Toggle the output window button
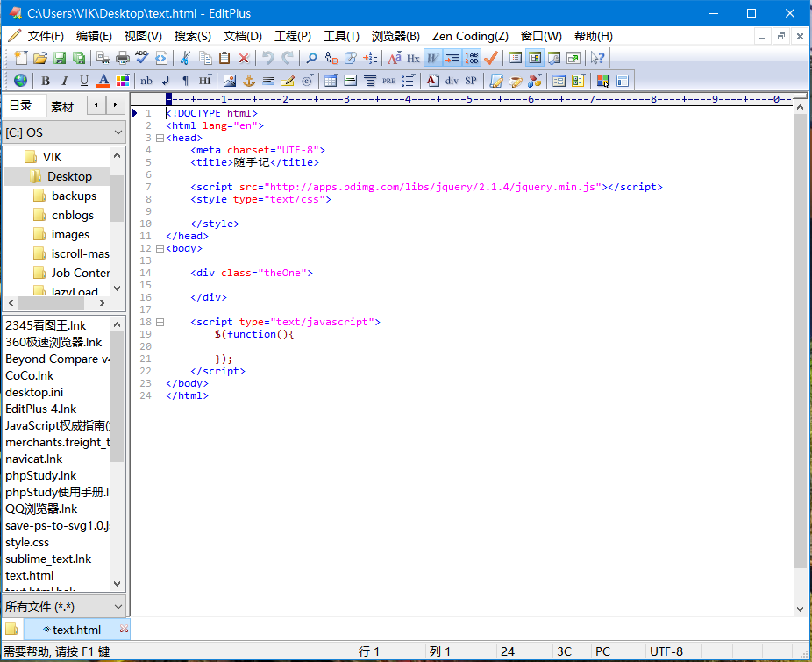Image resolution: width=812 pixels, height=662 pixels. pyautogui.click(x=553, y=58)
